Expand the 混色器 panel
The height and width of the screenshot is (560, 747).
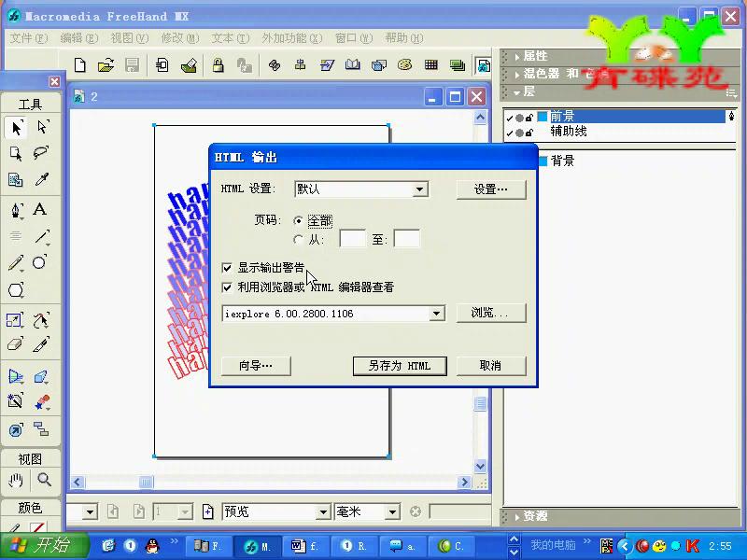click(517, 75)
